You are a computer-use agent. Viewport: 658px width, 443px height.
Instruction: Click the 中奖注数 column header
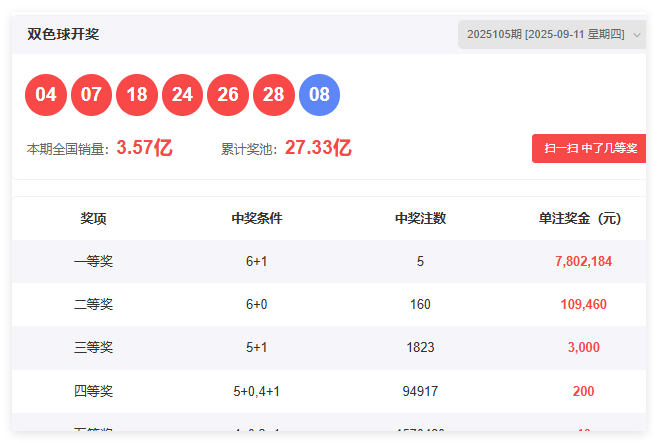(420, 218)
